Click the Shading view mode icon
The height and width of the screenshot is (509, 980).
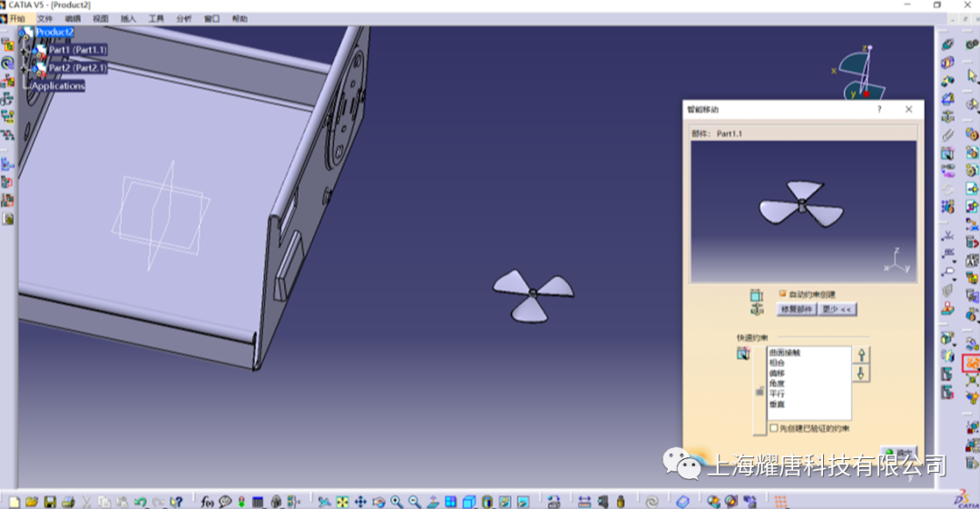(487, 502)
